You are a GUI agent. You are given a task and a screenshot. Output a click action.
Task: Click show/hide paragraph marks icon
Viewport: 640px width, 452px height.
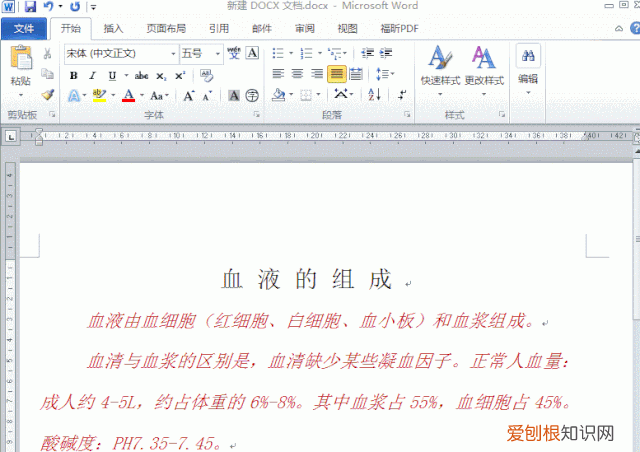(x=402, y=95)
